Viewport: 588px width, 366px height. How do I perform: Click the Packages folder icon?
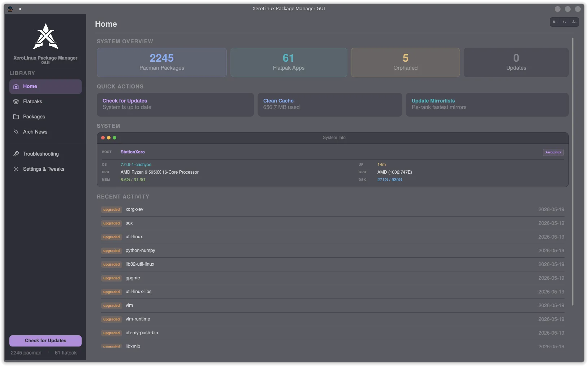[x=16, y=117]
